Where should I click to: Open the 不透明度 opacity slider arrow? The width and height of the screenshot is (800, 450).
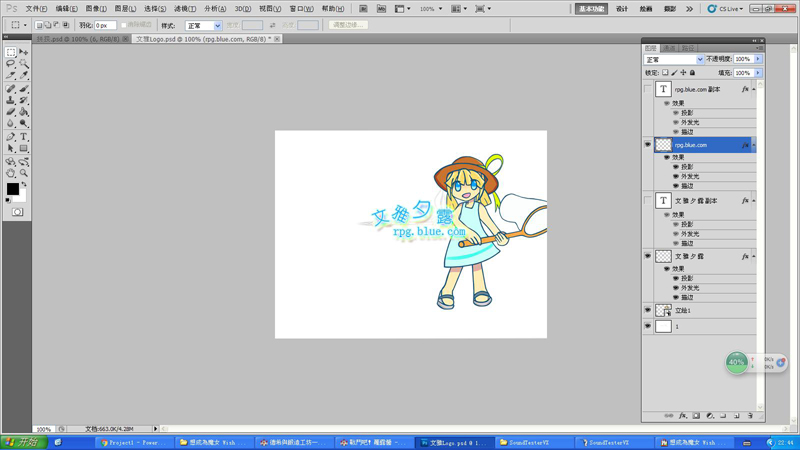(x=758, y=59)
